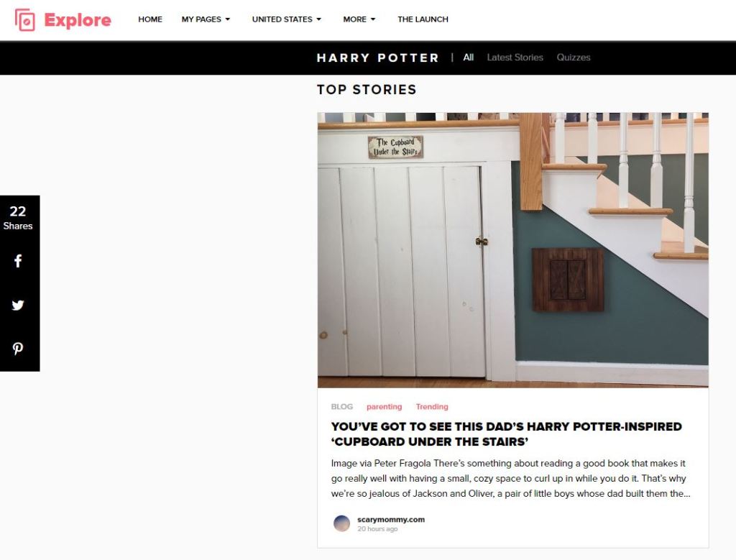
Task: Share the story on Twitter
Action: point(18,305)
